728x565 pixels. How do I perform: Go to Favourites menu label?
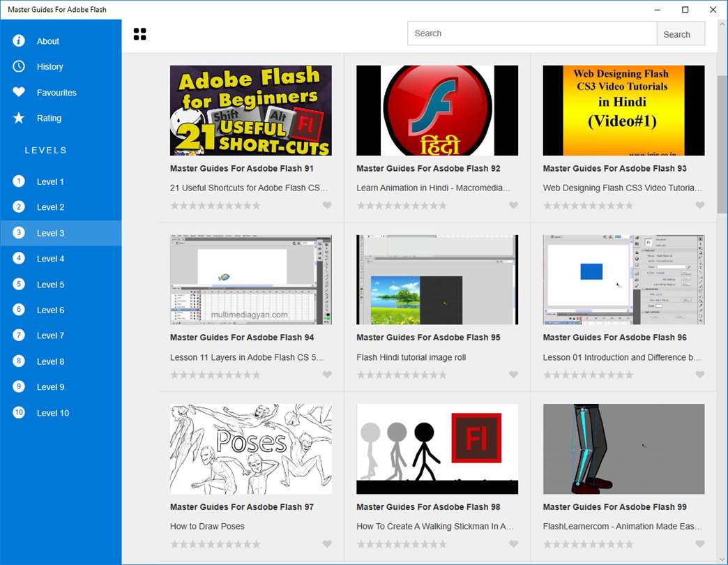(56, 92)
